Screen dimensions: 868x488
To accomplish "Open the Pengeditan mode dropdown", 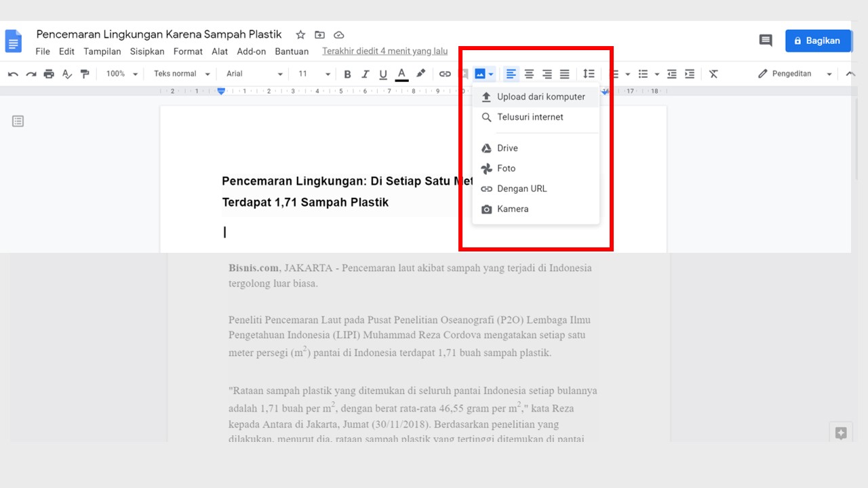I will (x=795, y=74).
